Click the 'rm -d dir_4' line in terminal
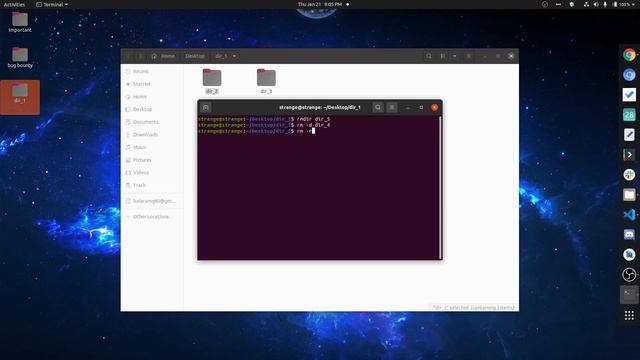 264,125
